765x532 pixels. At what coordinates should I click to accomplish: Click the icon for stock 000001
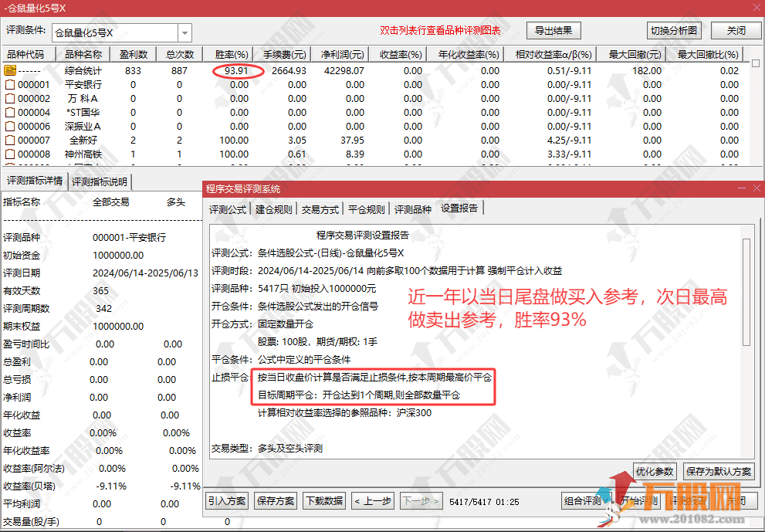pos(10,84)
